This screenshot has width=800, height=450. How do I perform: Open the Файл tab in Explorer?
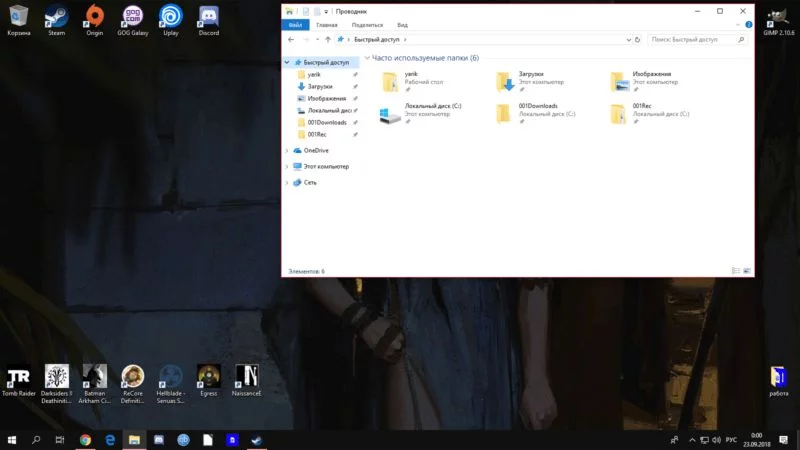pyautogui.click(x=295, y=24)
